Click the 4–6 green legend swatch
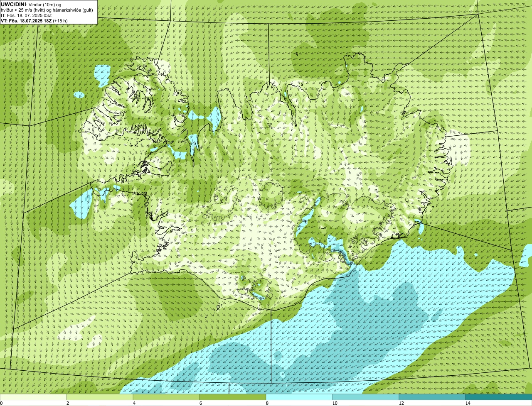 coord(166,397)
